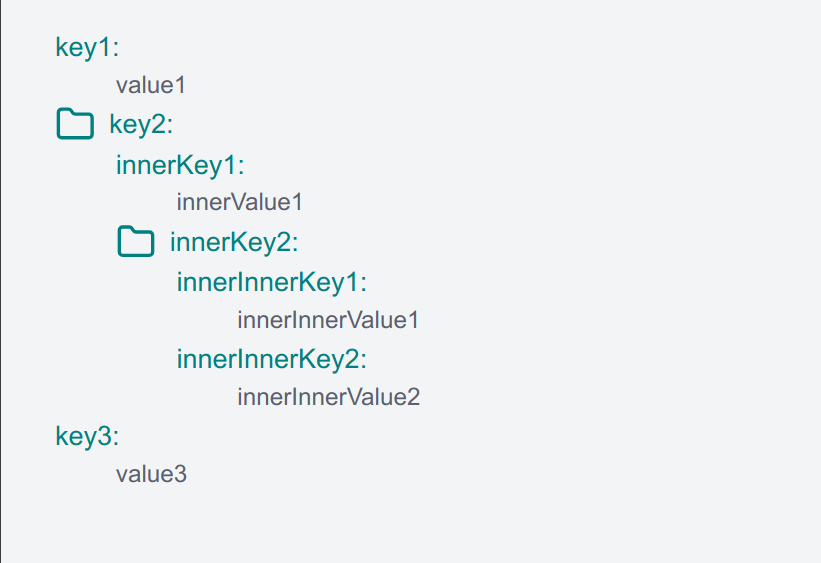Click the value3 text
The width and height of the screenshot is (821, 563).
point(151,474)
